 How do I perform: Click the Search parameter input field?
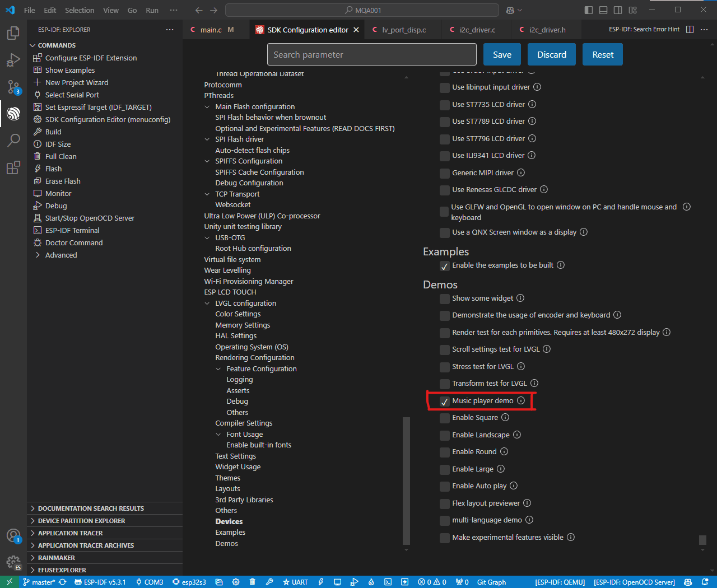372,54
